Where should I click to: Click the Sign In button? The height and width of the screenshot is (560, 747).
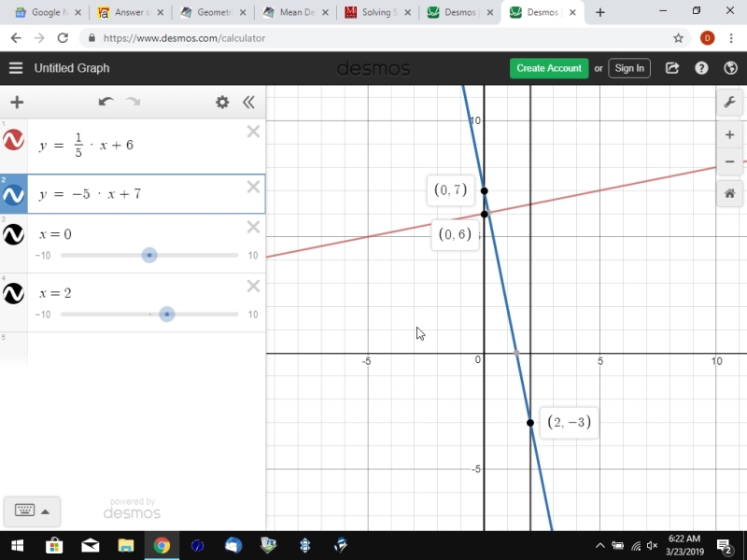[629, 68]
